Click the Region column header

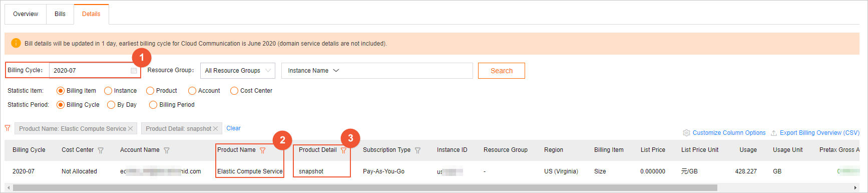pos(554,150)
